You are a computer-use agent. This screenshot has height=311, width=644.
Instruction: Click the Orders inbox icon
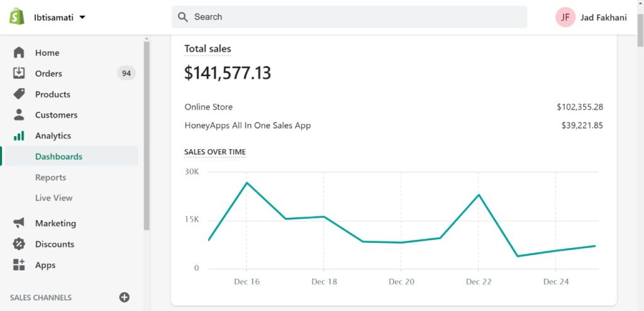tap(19, 73)
